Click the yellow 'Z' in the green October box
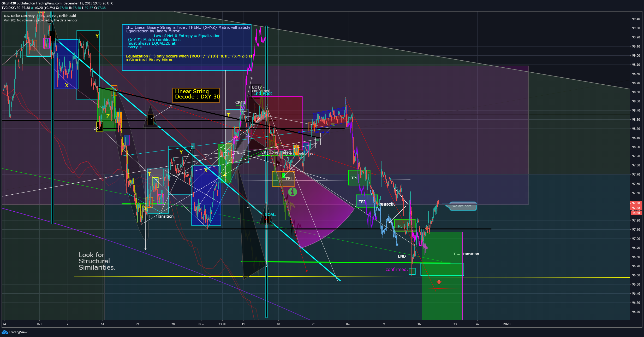The image size is (644, 337). tap(108, 117)
